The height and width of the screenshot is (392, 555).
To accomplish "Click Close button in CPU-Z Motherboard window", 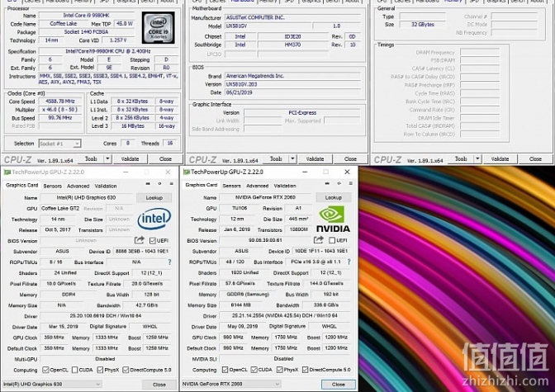I will tap(350, 158).
